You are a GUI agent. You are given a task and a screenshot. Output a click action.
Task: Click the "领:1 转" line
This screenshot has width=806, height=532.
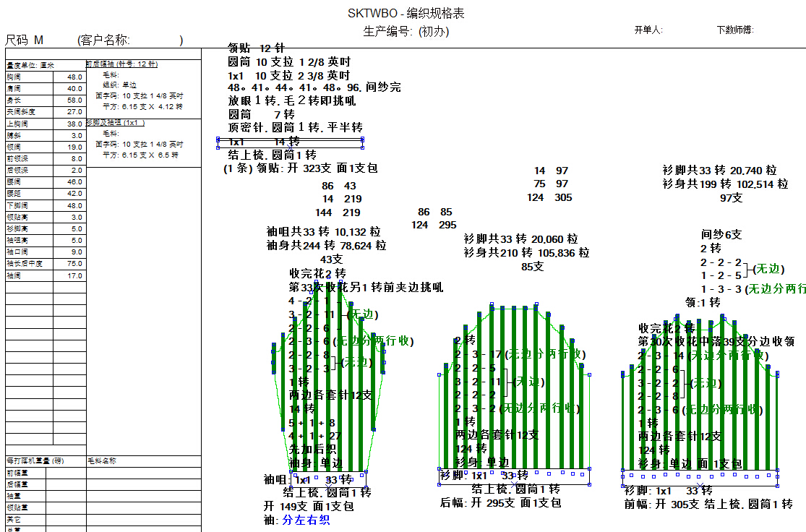pyautogui.click(x=703, y=302)
